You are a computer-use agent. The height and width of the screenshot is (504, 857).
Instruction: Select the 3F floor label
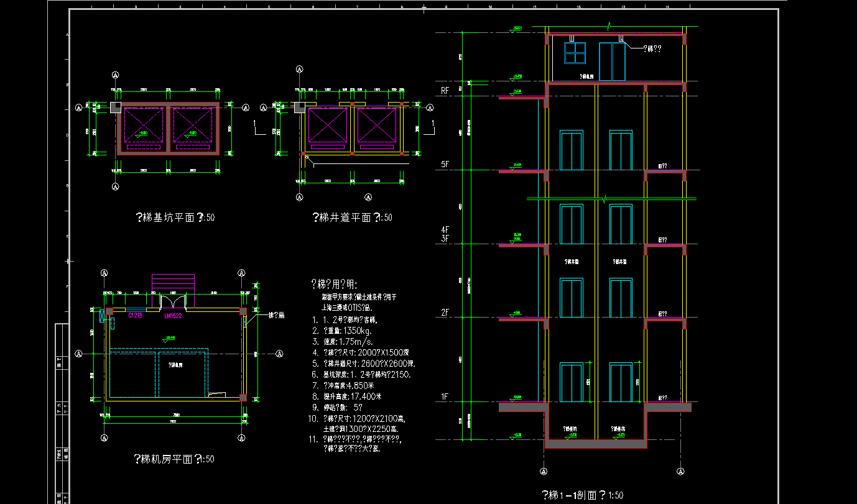(x=445, y=238)
